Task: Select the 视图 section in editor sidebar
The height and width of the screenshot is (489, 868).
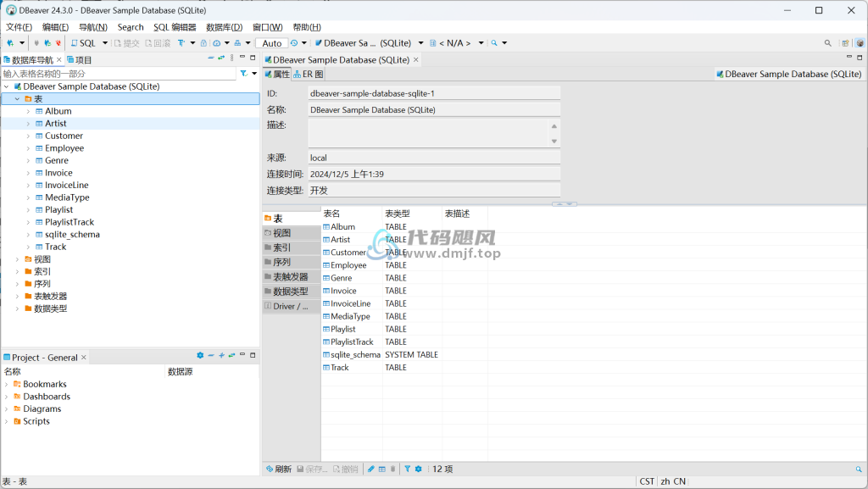Action: 292,233
